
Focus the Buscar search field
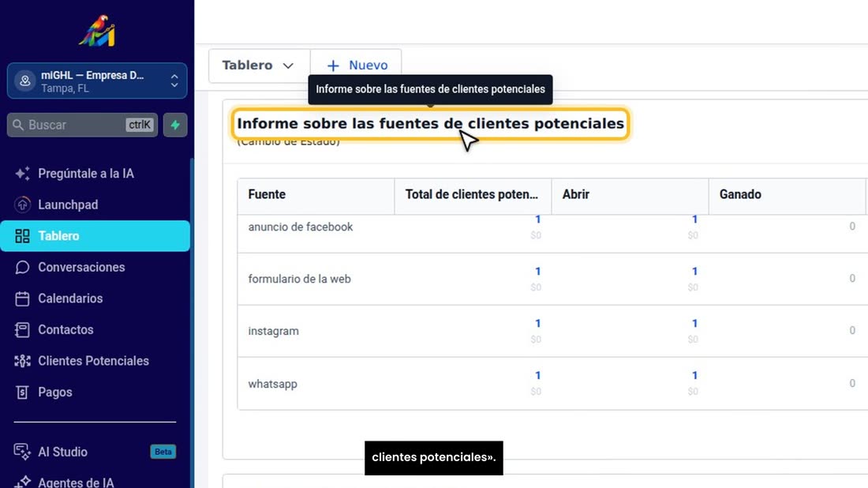[83, 125]
